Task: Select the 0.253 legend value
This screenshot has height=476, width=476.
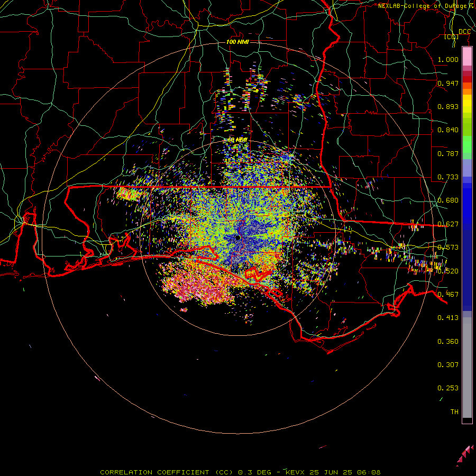Action: pos(448,388)
